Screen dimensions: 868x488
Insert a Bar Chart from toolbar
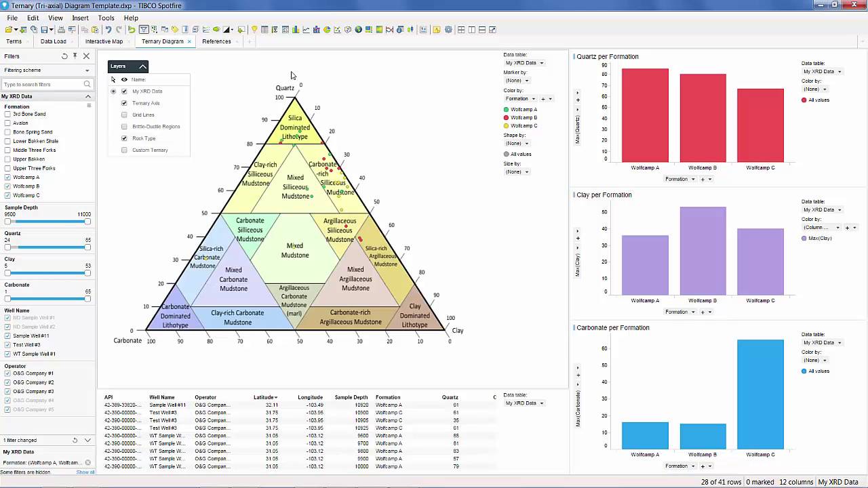(295, 30)
